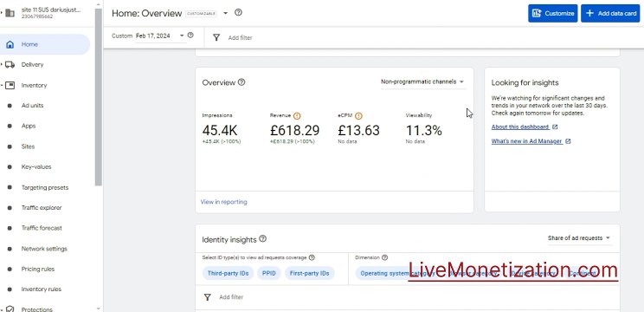
Task: Open Inventory rules in the sidebar
Action: pyautogui.click(x=41, y=289)
